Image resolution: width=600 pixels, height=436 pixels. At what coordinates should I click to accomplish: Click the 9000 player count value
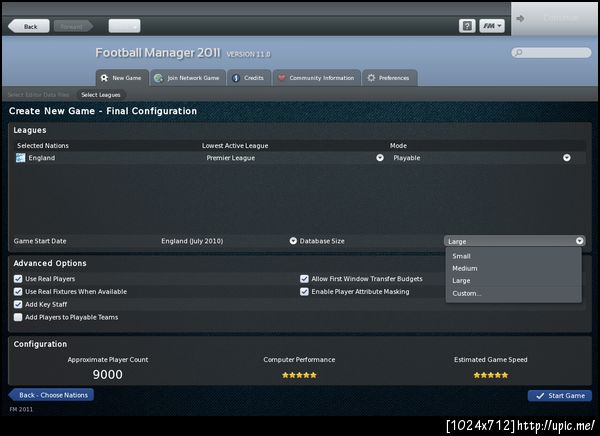[x=108, y=374]
